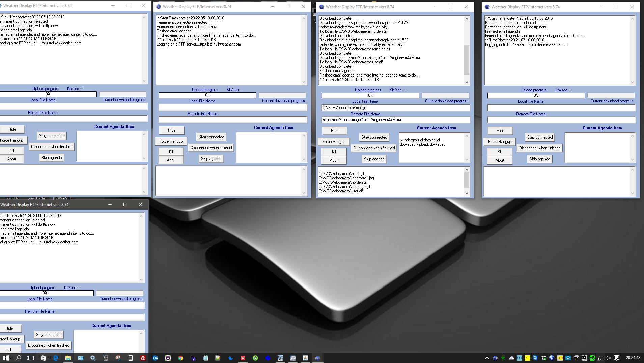Launch FileZilla from the taskbar

coord(143,358)
